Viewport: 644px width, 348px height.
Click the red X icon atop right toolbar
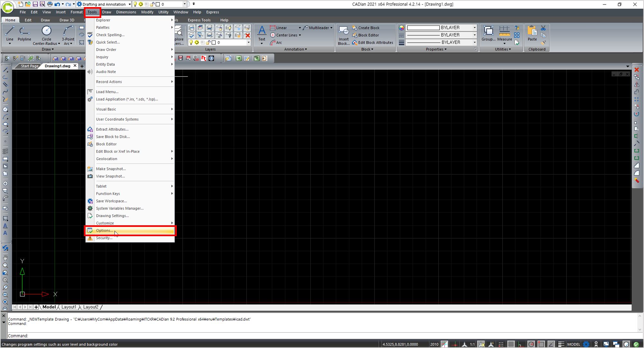pos(637,70)
